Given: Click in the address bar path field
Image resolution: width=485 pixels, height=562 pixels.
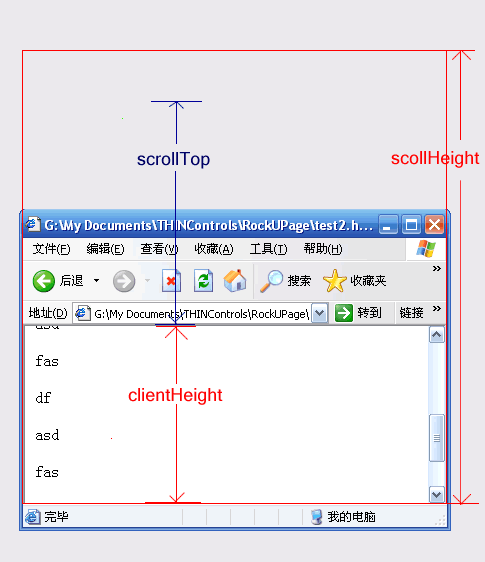Looking at the screenshot, I should click(201, 314).
